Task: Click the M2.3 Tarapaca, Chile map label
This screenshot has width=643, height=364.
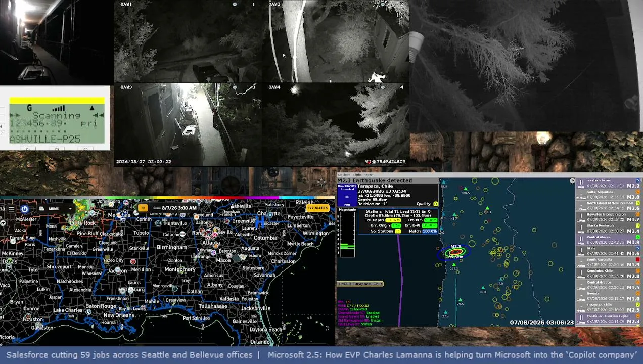Action: (x=360, y=284)
